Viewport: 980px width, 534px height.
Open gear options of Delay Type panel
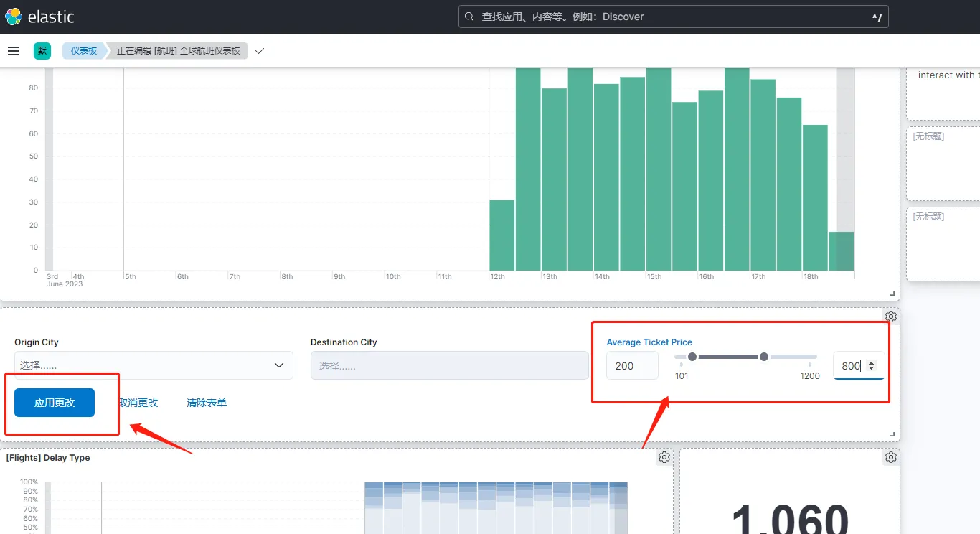tap(664, 457)
